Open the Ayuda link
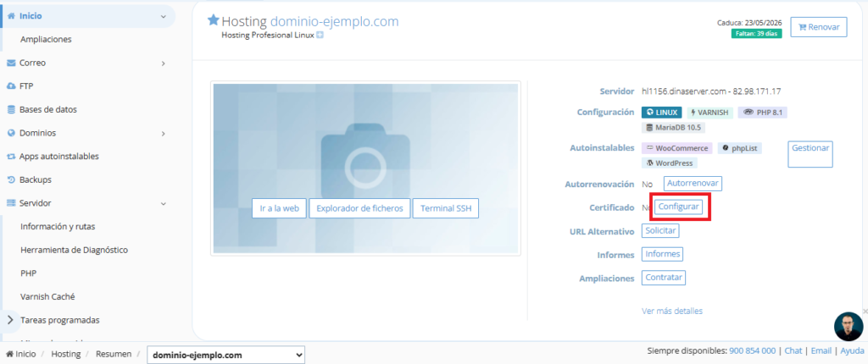Screen dimensions: 868x364 pos(853,350)
